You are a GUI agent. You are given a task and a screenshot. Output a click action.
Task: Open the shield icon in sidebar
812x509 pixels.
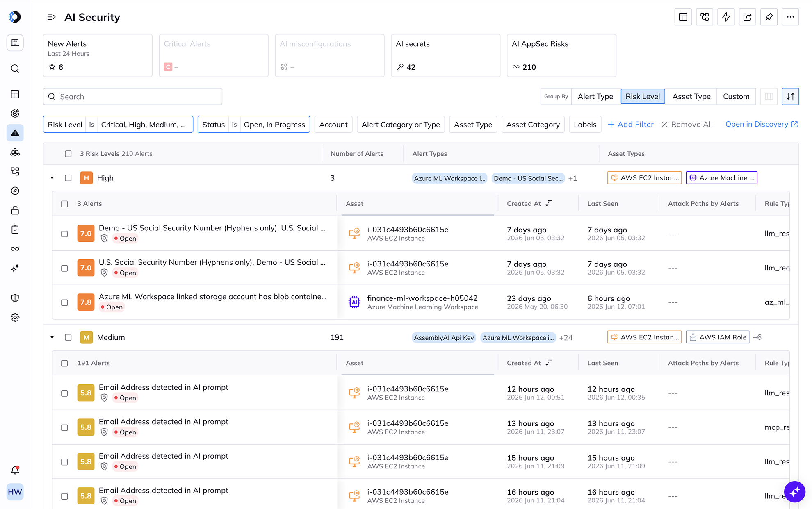[15, 298]
